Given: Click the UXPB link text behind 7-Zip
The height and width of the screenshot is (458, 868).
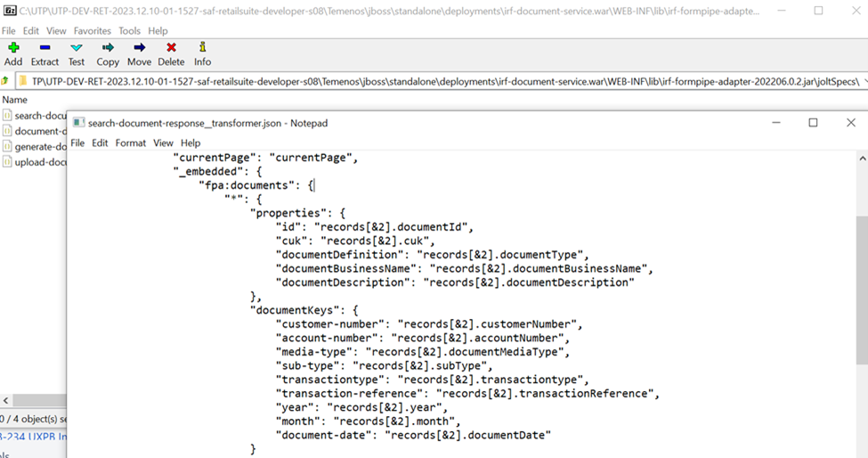Looking at the screenshot, I should pos(33,437).
